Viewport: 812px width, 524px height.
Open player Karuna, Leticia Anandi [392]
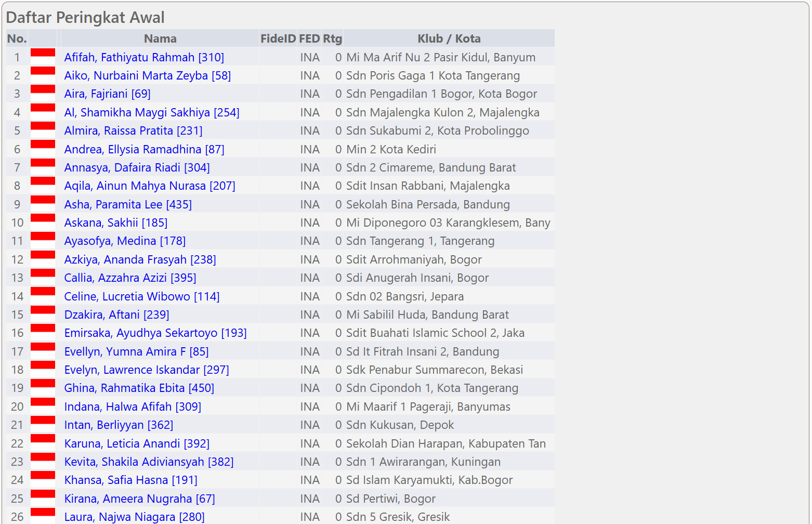point(137,443)
